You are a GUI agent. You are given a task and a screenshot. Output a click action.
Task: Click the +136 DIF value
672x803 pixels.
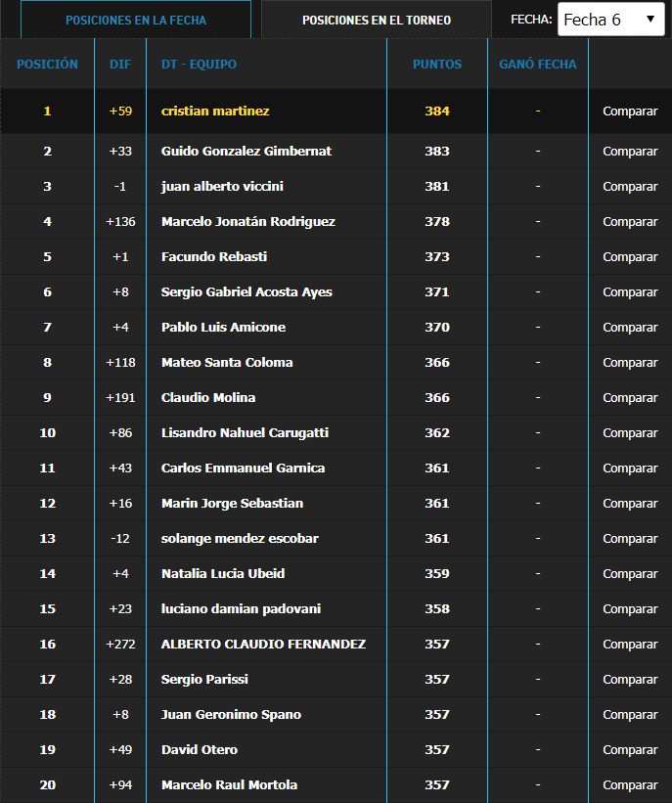click(120, 222)
